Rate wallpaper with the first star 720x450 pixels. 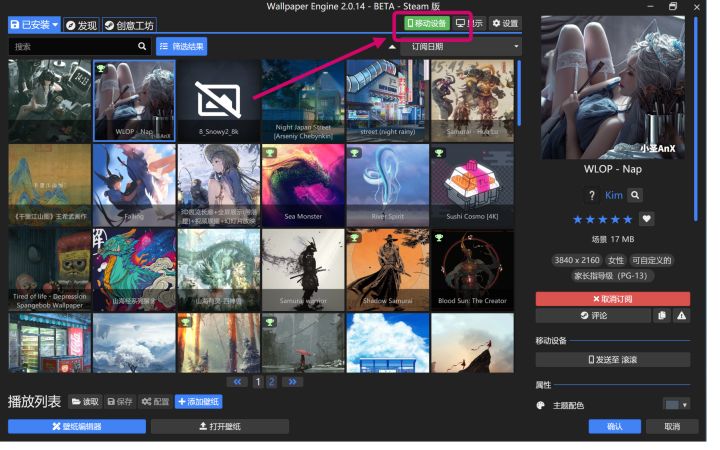click(578, 219)
